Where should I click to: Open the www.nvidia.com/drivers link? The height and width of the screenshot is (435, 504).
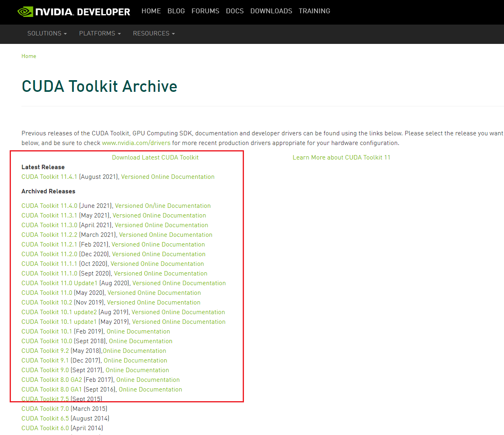pyautogui.click(x=136, y=143)
